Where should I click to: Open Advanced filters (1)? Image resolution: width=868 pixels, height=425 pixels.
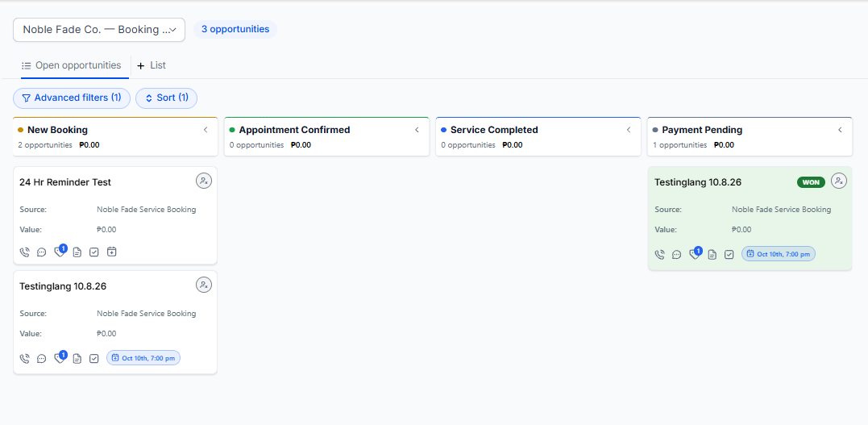[x=72, y=98]
